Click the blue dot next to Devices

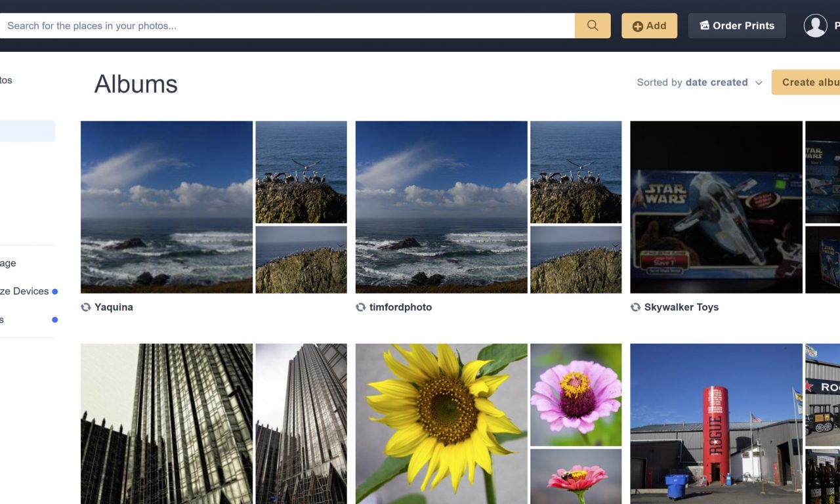[x=55, y=291]
